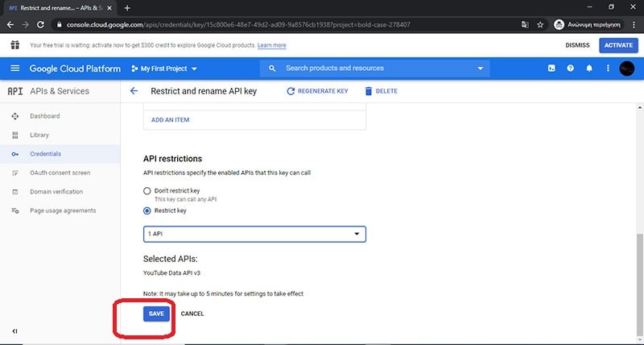Open the hamburger navigation menu

tap(15, 69)
